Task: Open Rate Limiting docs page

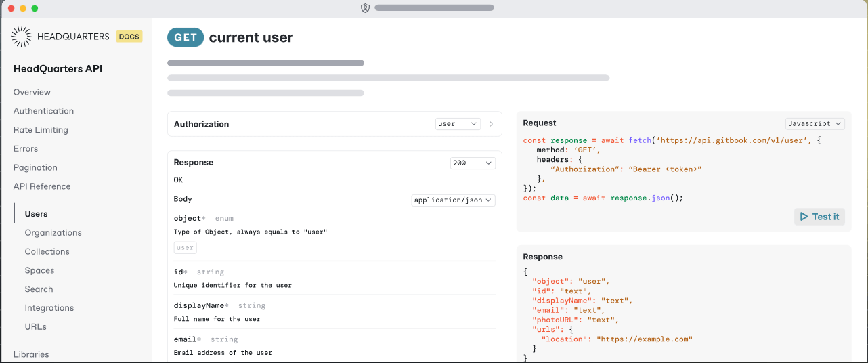Action: point(41,130)
